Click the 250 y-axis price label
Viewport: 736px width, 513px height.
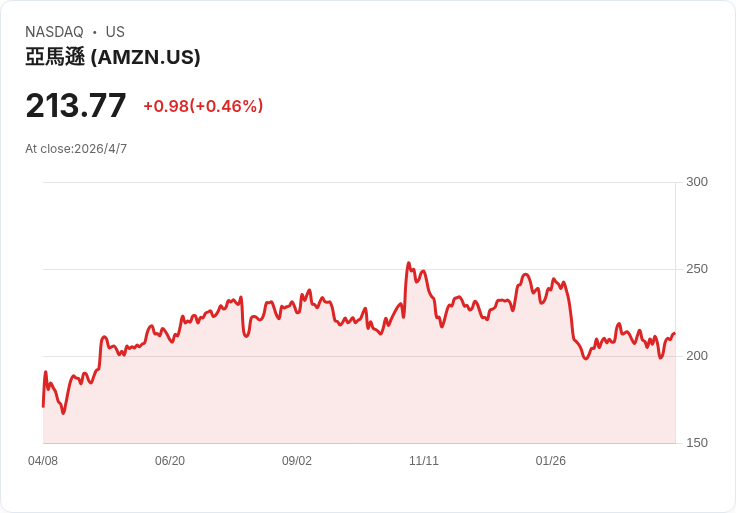pos(697,269)
